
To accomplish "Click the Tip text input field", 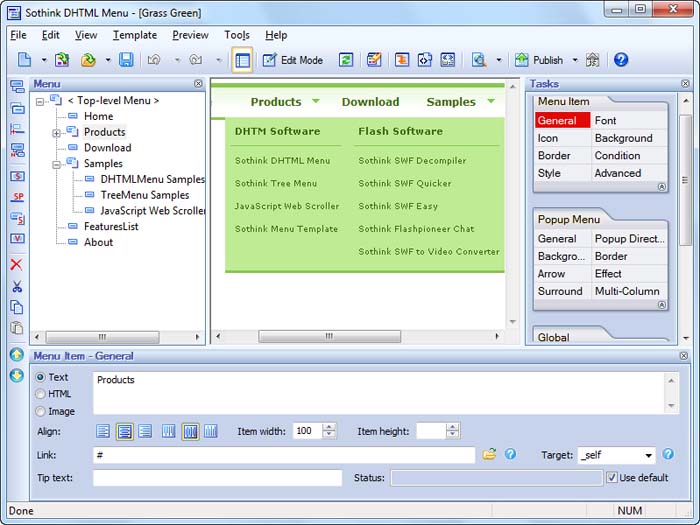I will [x=217, y=478].
